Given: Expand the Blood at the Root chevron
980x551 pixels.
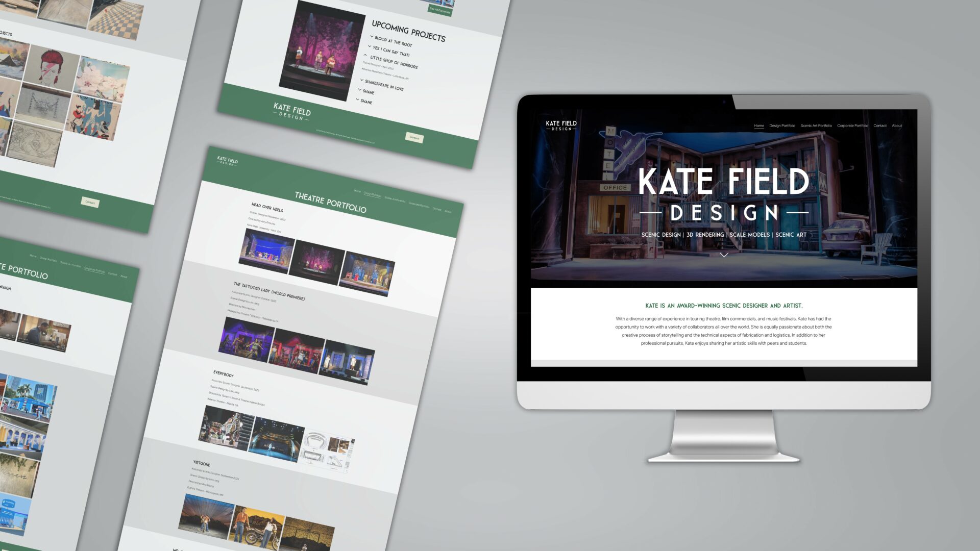Looking at the screenshot, I should pyautogui.click(x=372, y=37).
